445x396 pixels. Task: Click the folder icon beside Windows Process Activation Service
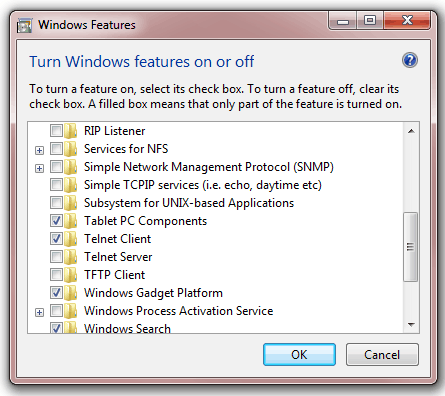(x=71, y=311)
